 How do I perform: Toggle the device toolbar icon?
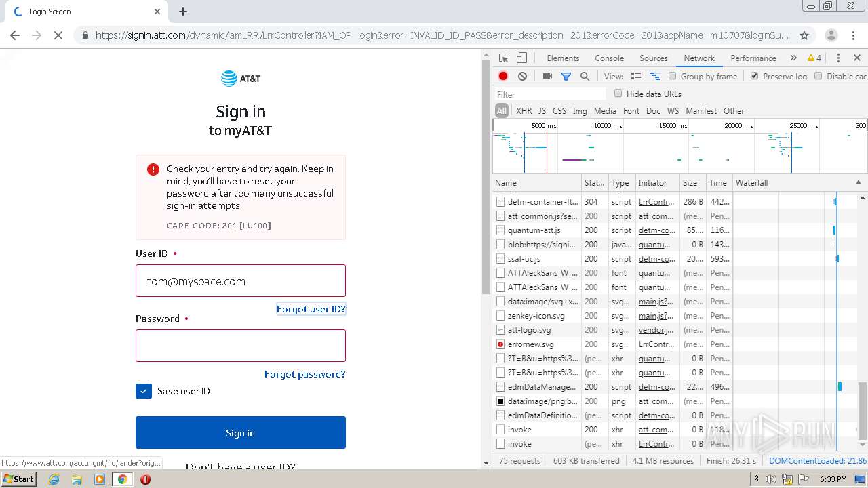(x=521, y=58)
